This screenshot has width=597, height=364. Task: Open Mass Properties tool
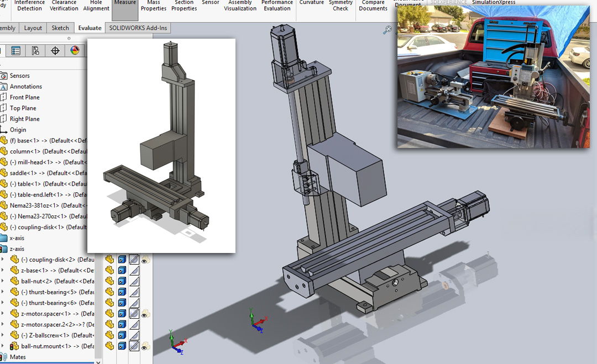(154, 6)
